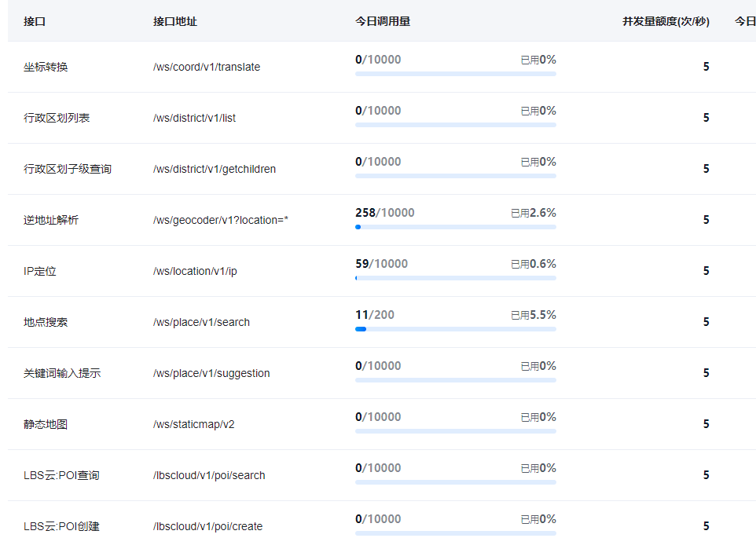This screenshot has height=549, width=756.
Task: Select the 行政区划列表 interface name
Action: point(57,118)
